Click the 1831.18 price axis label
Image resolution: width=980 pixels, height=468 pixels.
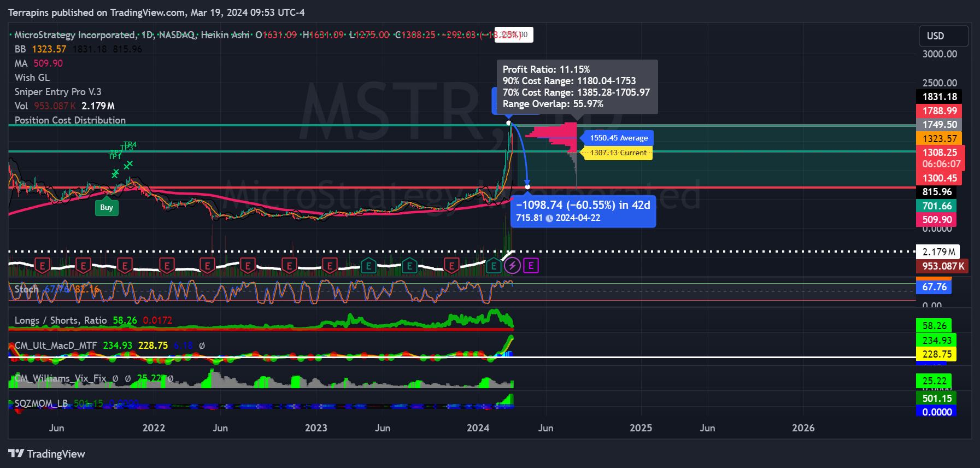click(939, 97)
